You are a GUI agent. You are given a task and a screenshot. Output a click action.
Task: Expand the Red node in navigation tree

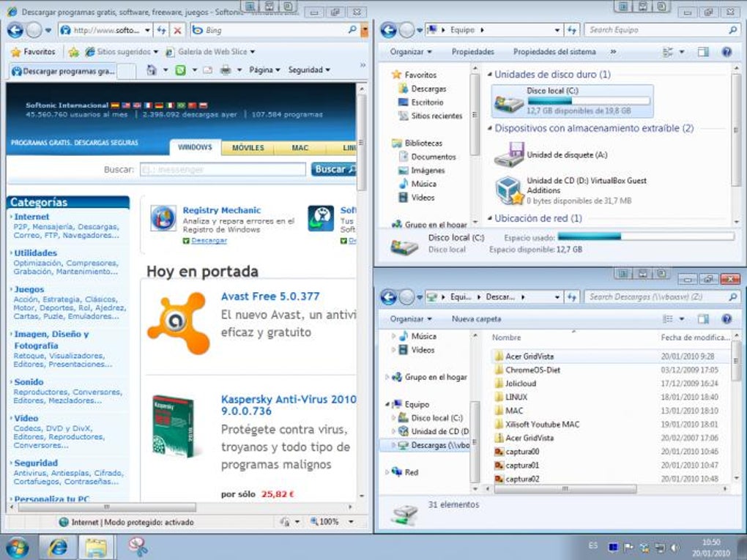coord(387,472)
